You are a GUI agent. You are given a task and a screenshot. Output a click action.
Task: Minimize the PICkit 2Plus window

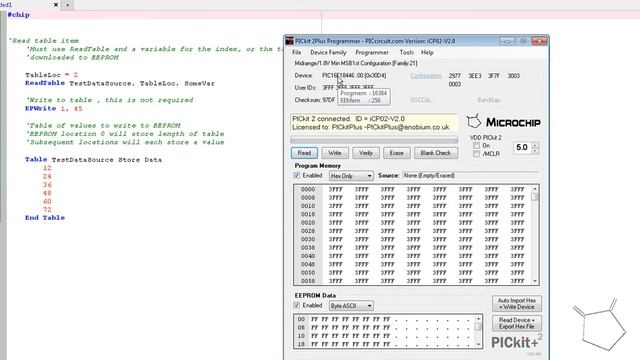(507, 41)
